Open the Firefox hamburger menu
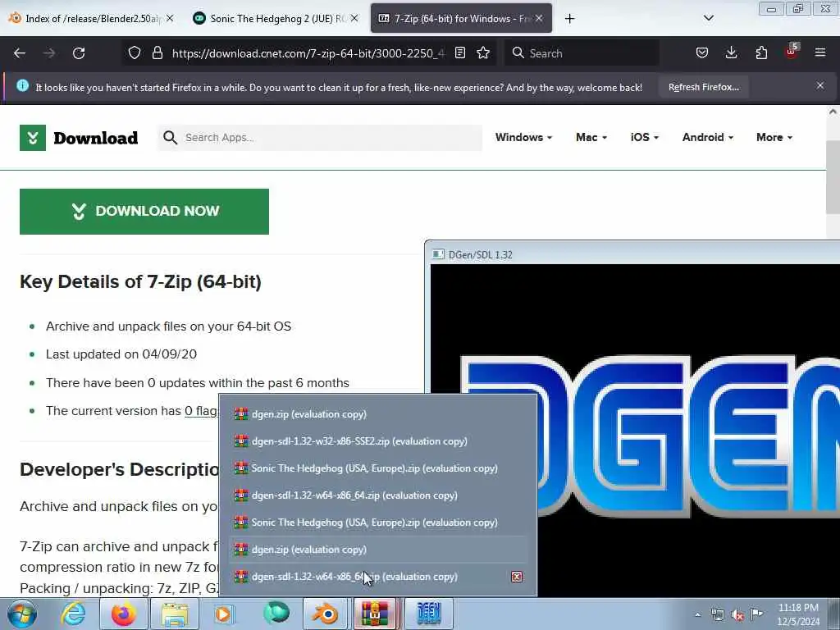 tap(820, 52)
